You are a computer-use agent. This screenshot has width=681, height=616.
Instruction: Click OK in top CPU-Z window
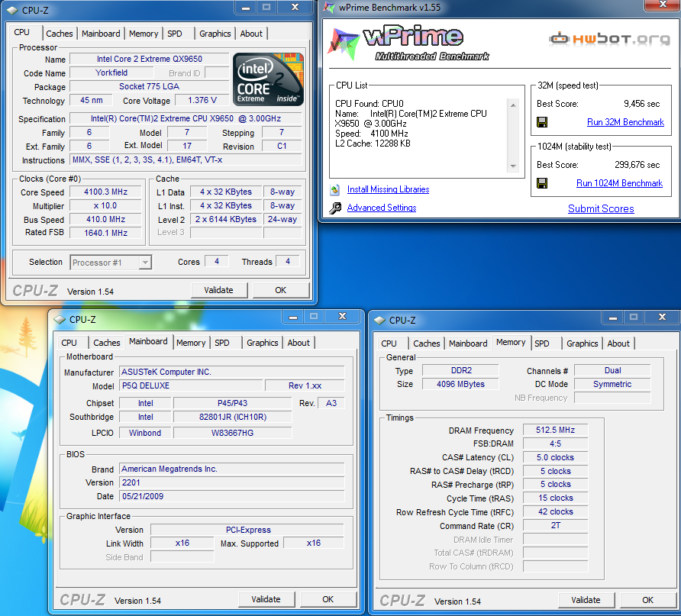(x=280, y=290)
